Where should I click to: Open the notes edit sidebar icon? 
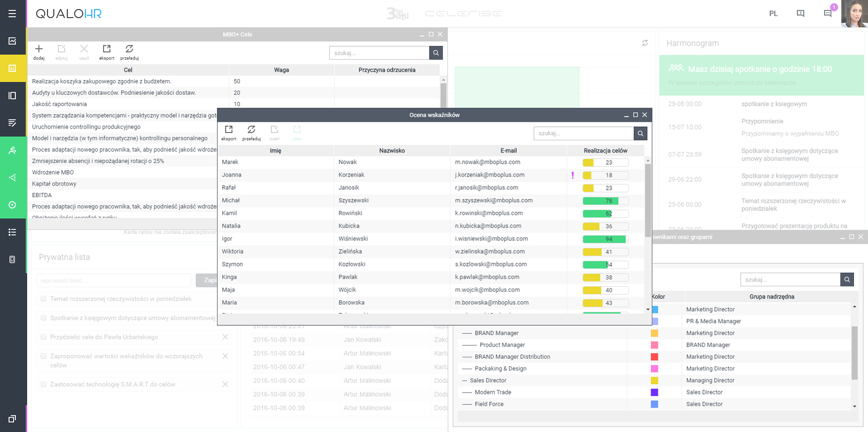coord(12,123)
